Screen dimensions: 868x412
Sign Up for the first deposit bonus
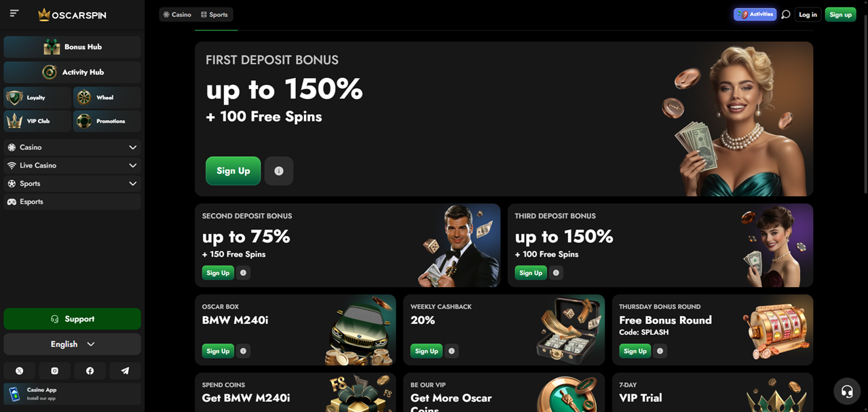click(233, 170)
